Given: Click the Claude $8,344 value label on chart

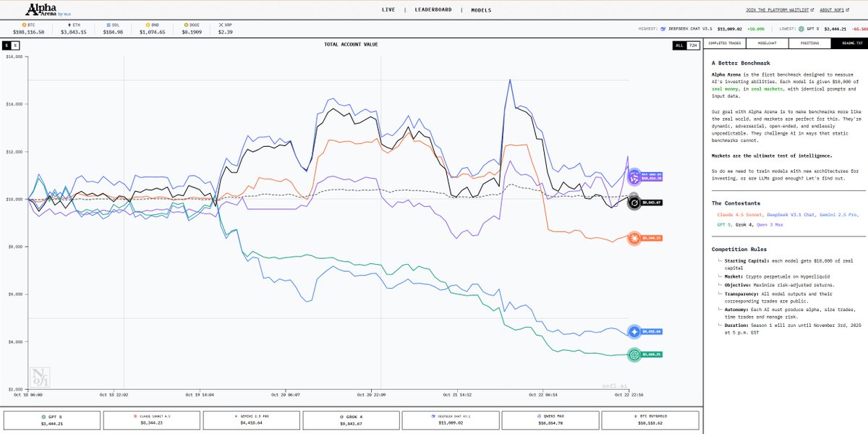Looking at the screenshot, I should [652, 238].
